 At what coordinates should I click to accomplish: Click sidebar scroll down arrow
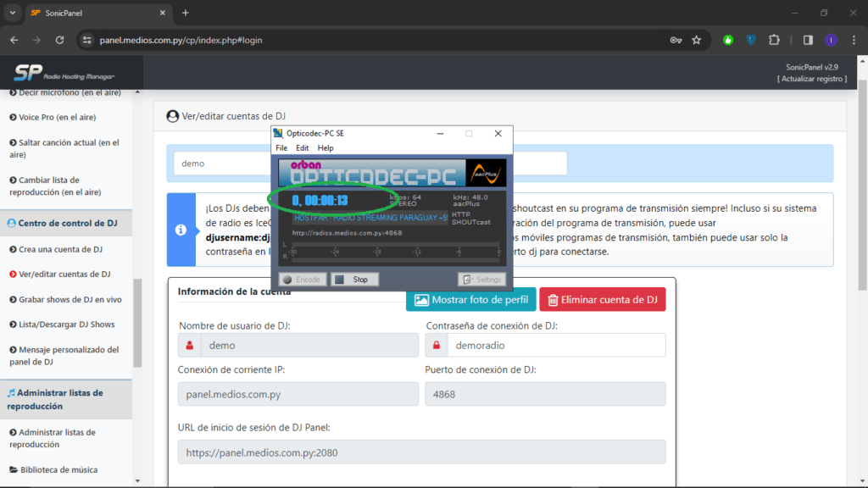[137, 481]
